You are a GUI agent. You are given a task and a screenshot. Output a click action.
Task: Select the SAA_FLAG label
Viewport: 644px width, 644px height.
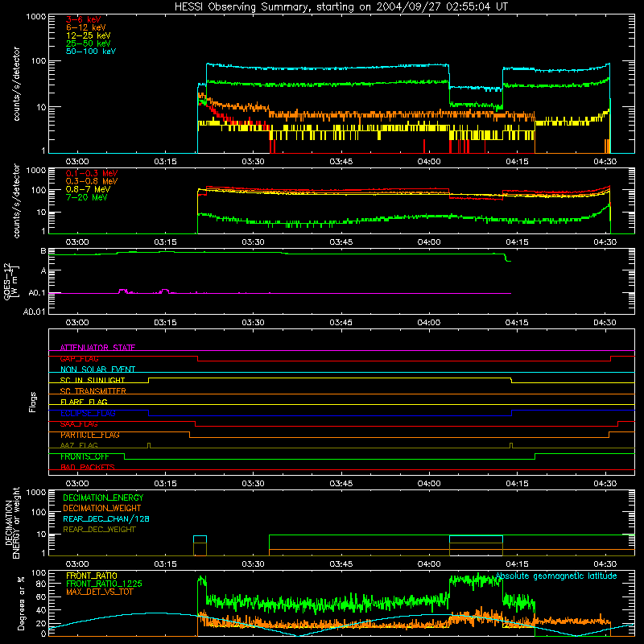79,424
